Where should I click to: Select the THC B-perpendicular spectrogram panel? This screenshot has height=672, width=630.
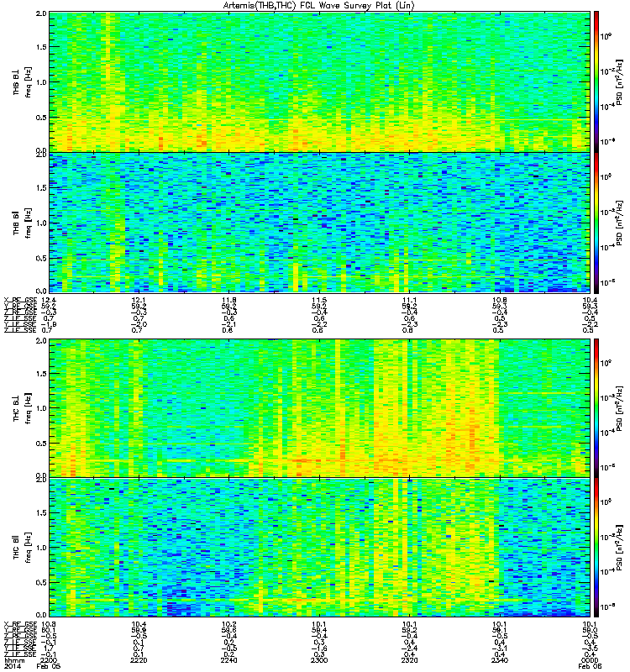click(320, 408)
